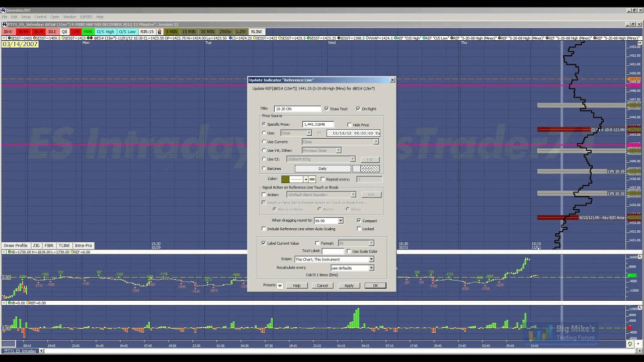Image resolution: width=644 pixels, height=362 pixels.
Task: Close the Update Indicator dialog
Action: pyautogui.click(x=392, y=80)
